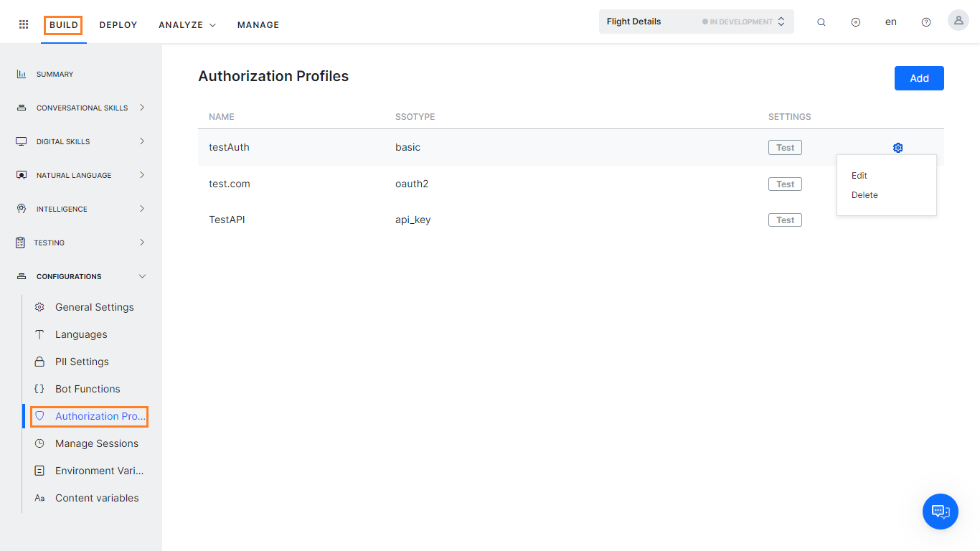Click the user profile avatar

tap(958, 20)
